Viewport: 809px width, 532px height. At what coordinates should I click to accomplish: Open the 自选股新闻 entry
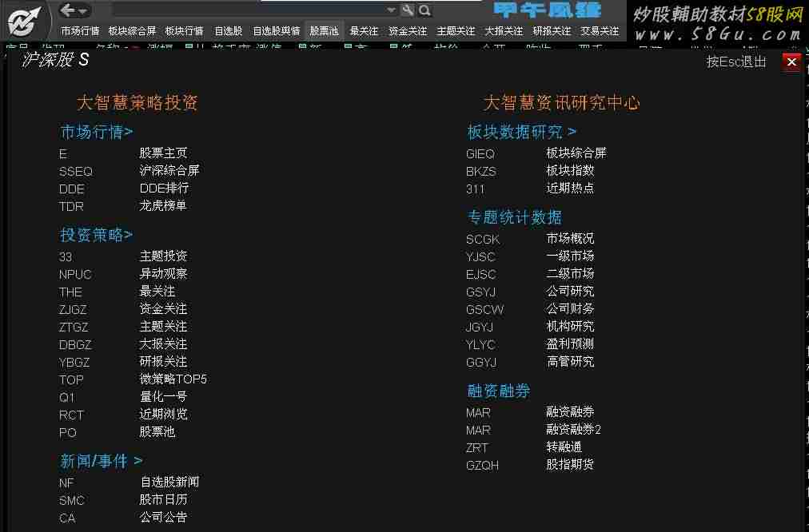click(x=169, y=482)
